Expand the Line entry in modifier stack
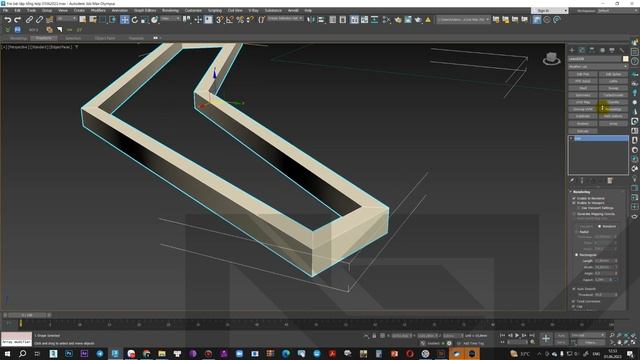 pos(571,139)
